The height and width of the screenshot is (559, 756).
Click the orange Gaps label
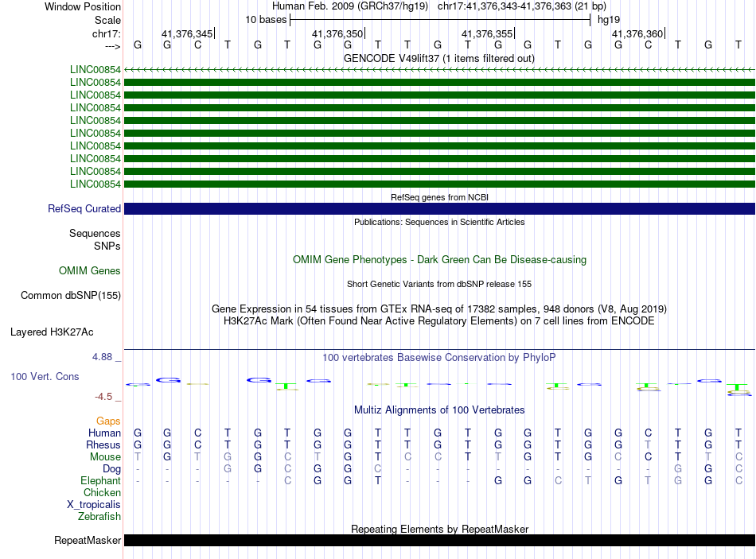coord(108,421)
